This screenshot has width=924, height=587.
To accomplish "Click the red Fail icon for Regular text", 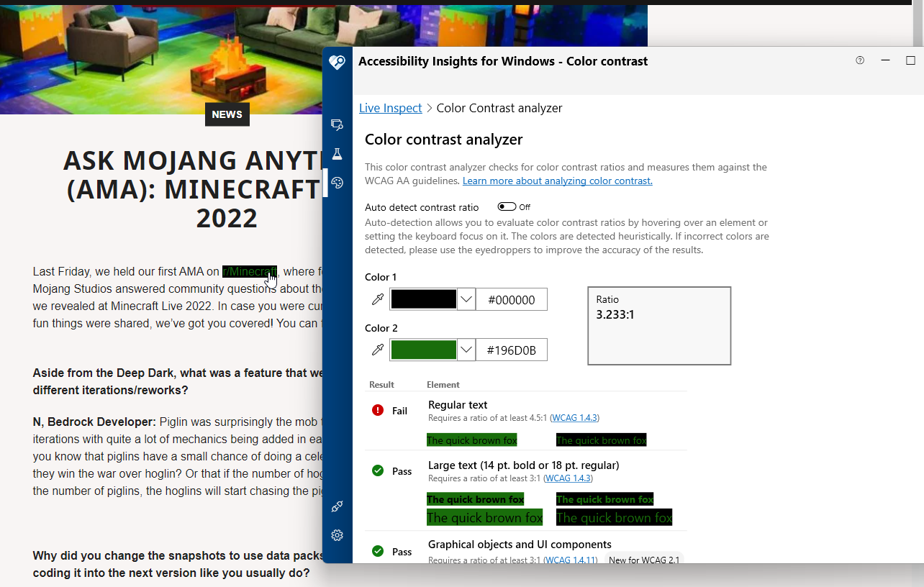I will [378, 411].
